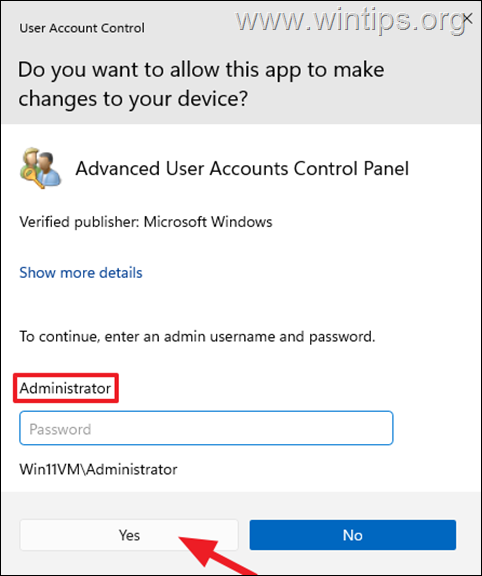This screenshot has width=482, height=576.
Task: Click the 'Microsoft Windows' publisher name
Action: [x=208, y=222]
